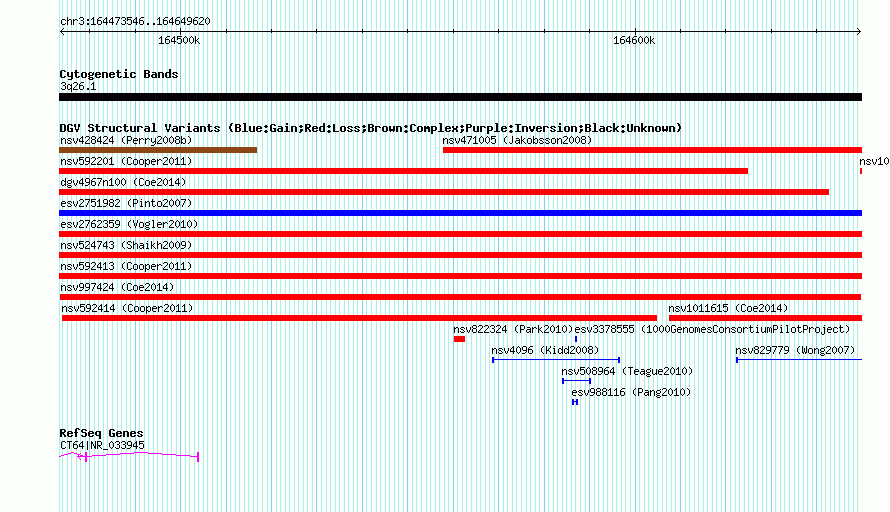Click the ruler's left arrow end
This screenshot has height=512, width=890.
tap(62, 31)
